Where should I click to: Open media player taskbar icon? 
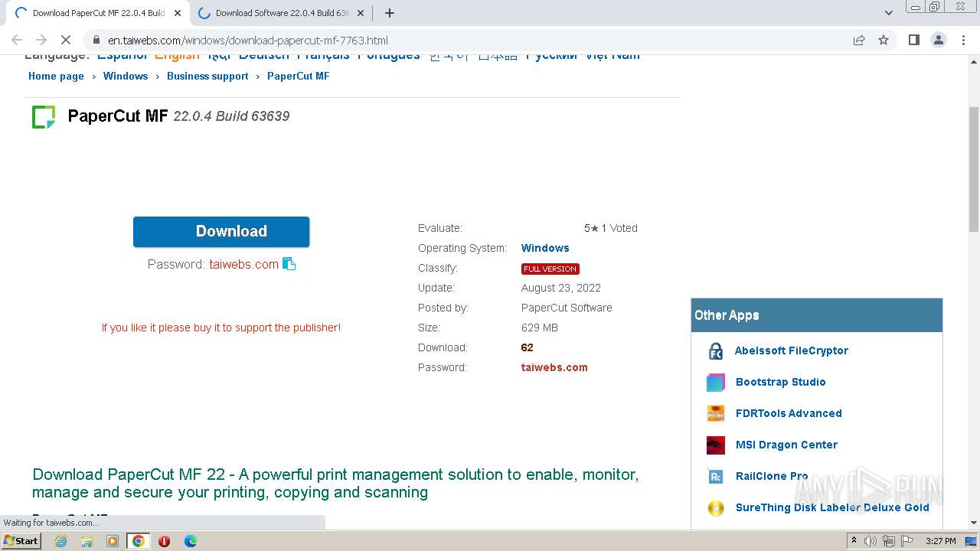pos(113,541)
